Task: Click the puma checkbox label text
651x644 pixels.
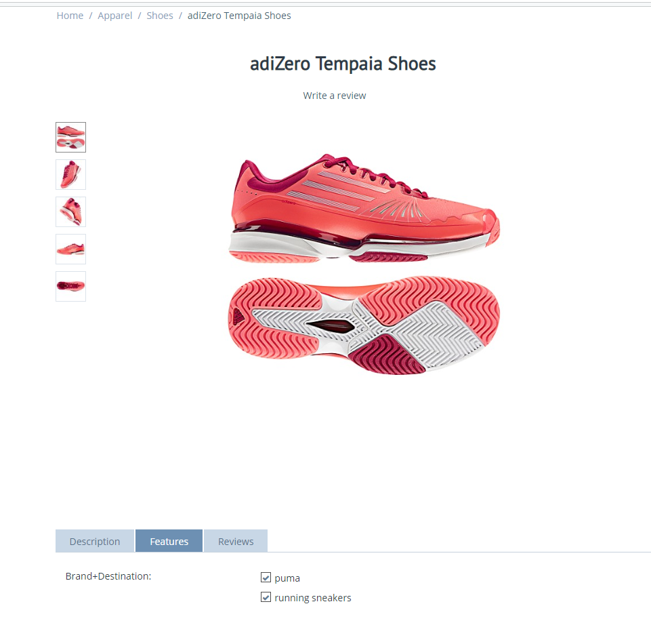Action: click(x=287, y=578)
